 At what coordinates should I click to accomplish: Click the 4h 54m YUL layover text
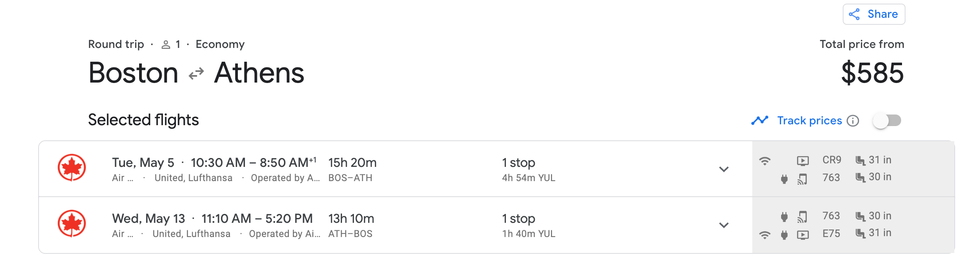pyautogui.click(x=529, y=178)
